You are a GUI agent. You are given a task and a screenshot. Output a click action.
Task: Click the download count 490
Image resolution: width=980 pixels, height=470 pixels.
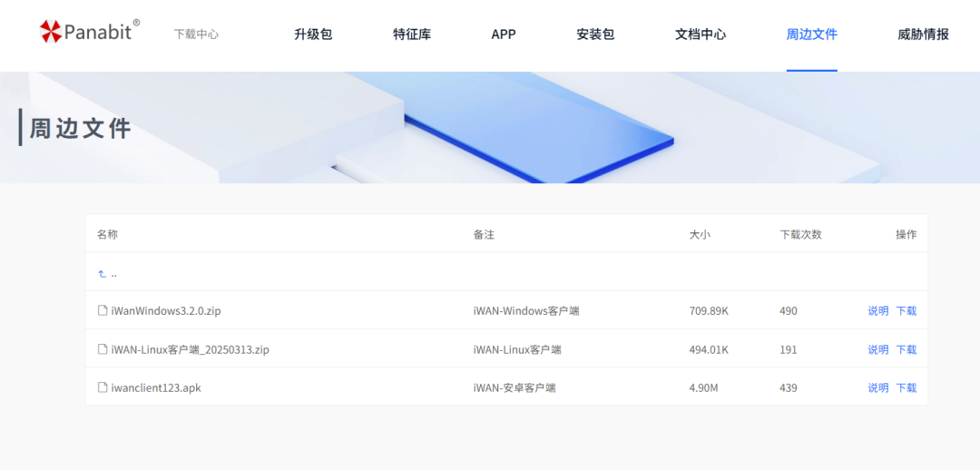pos(789,310)
